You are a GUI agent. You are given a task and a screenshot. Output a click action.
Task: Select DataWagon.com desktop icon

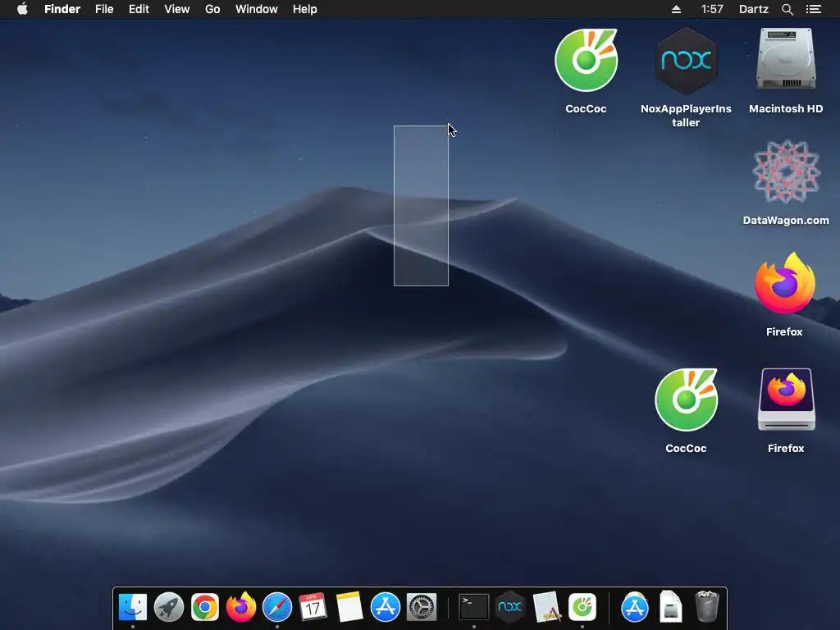(x=786, y=171)
